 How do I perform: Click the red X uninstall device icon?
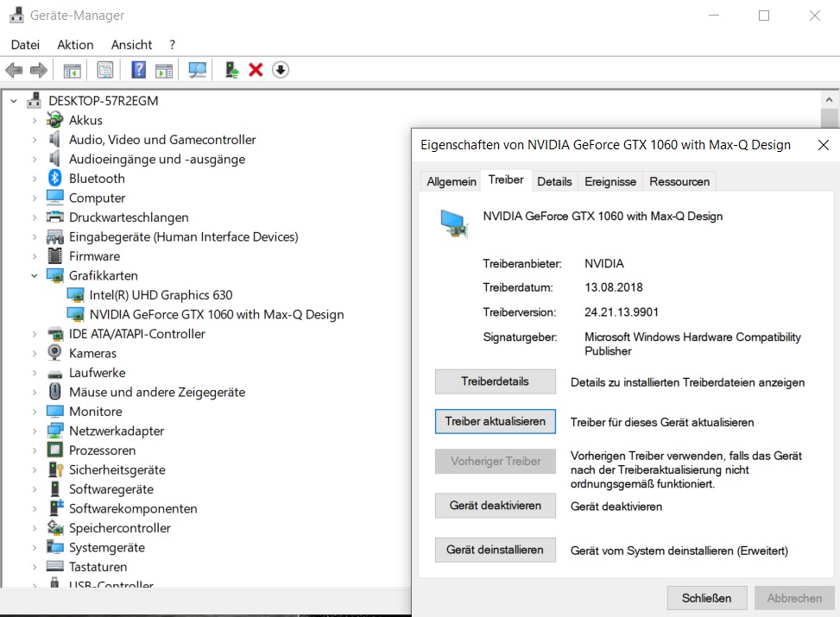(256, 70)
